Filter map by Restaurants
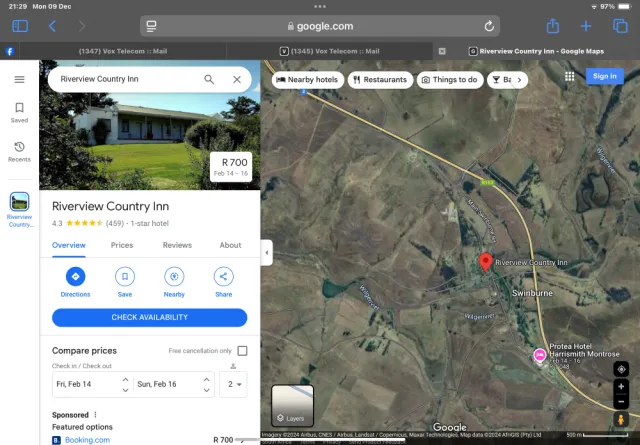Screen dimensions: 640x445 (380, 80)
